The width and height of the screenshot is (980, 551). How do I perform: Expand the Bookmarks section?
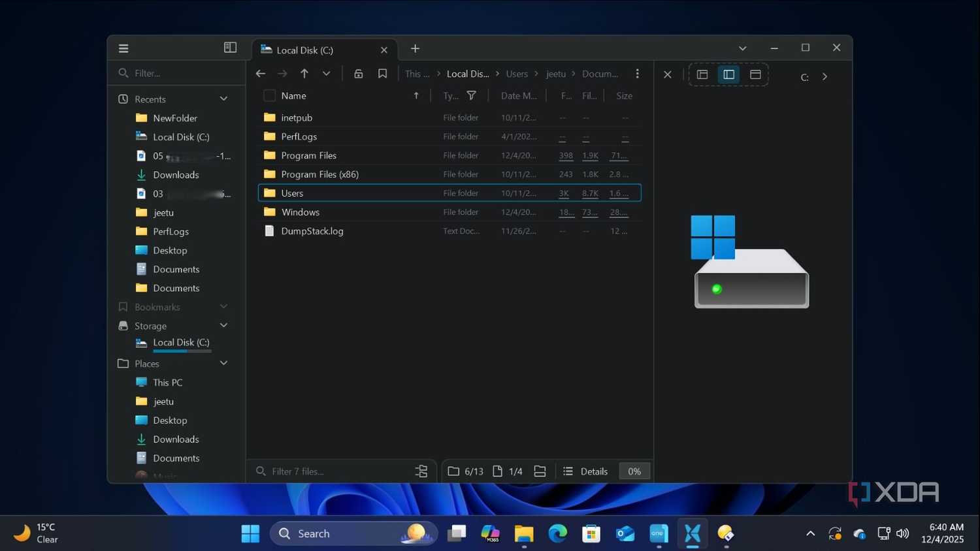click(x=223, y=307)
